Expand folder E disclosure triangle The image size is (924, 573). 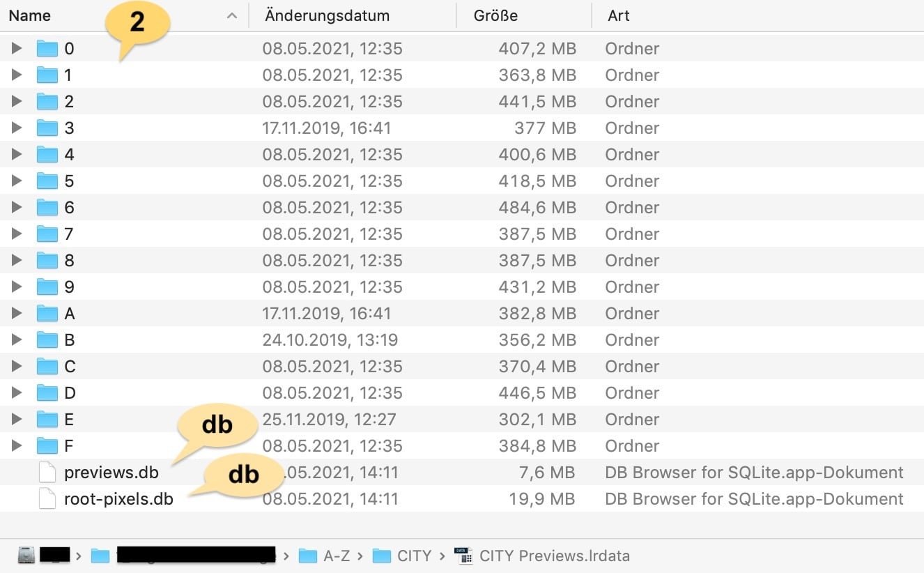click(x=17, y=420)
